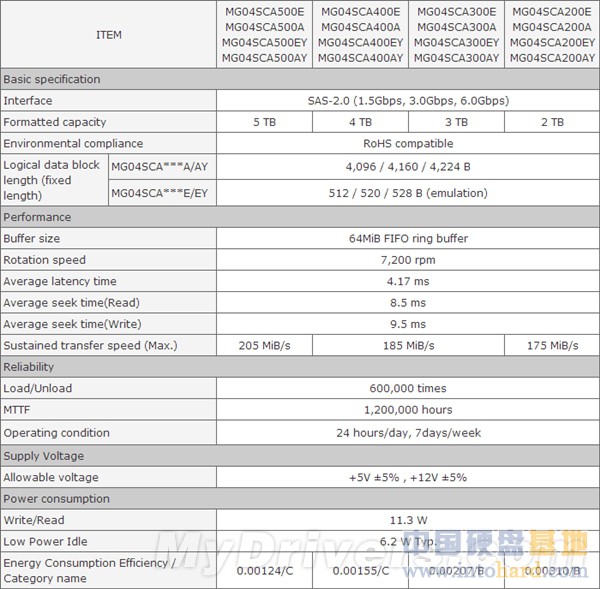Select the MG04SCA500E model name
The width and height of the screenshot is (600, 589).
tap(264, 12)
